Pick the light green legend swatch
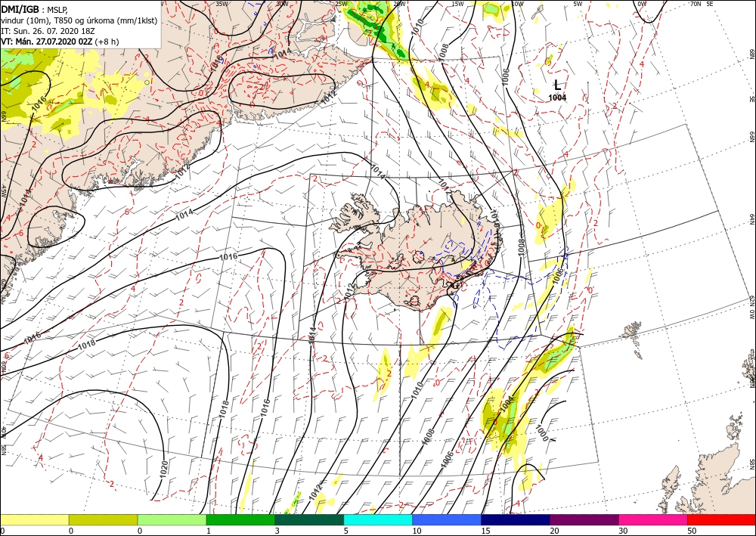756x536 pixels. tap(172, 519)
